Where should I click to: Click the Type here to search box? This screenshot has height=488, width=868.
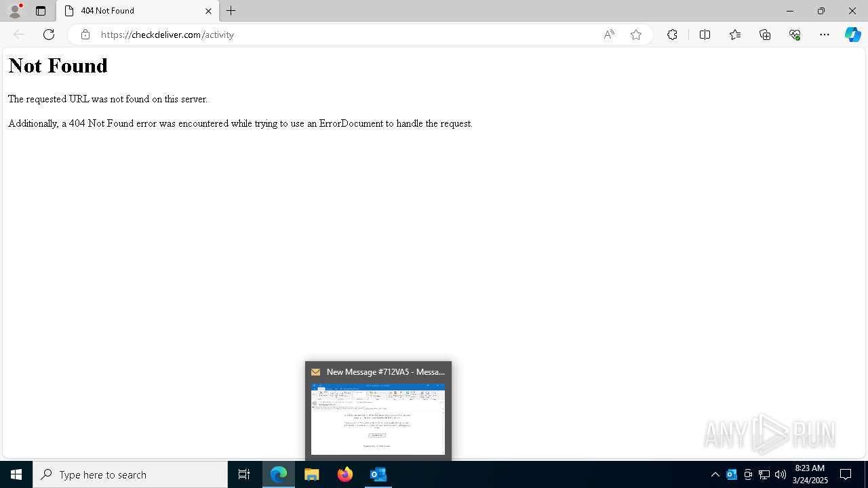pos(130,474)
